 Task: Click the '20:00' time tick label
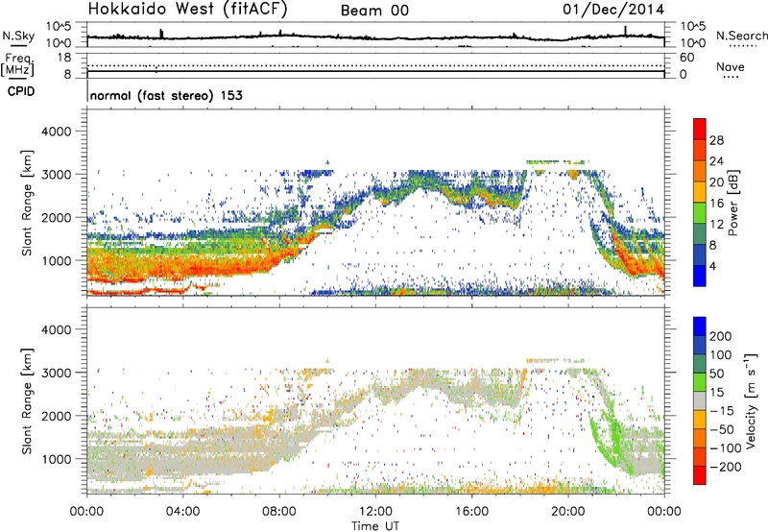(568, 512)
